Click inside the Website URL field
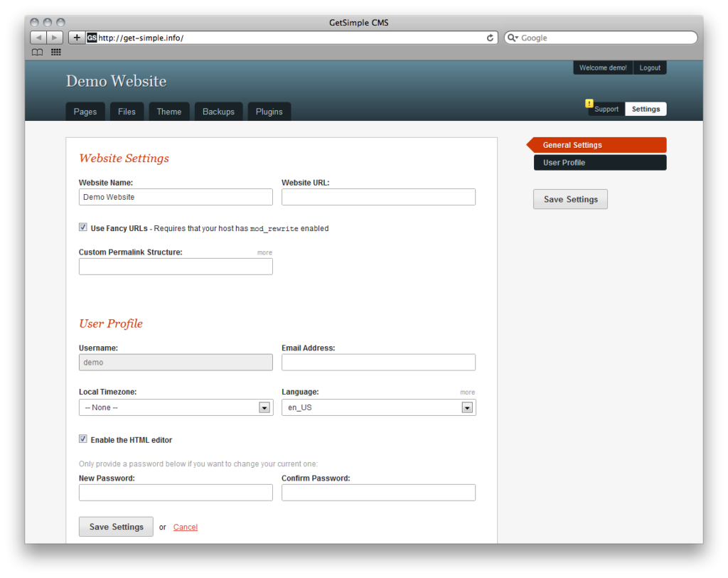 (x=378, y=197)
